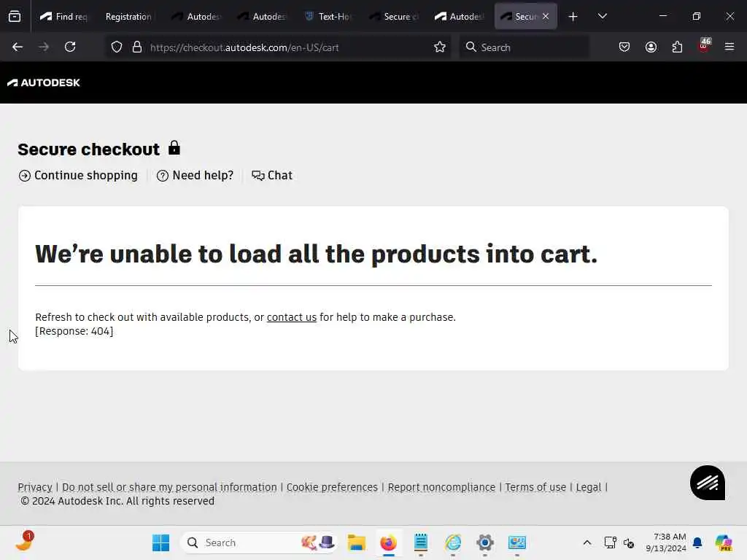Image resolution: width=747 pixels, height=560 pixels.
Task: View site security lock information
Action: 137,47
